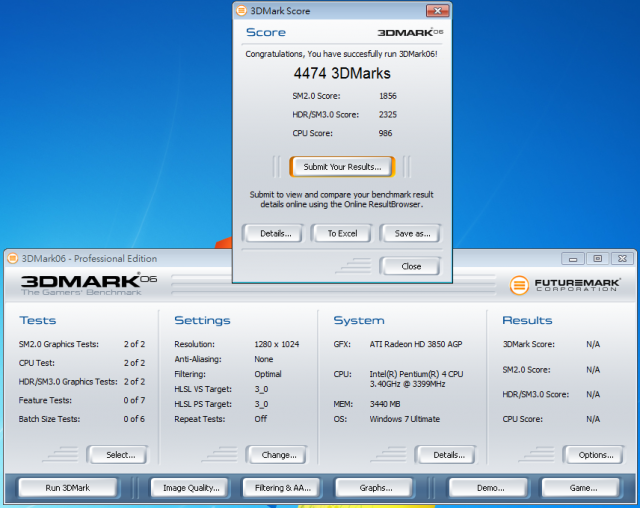Viewport: 640px width, 508px height.
Task: Click MEM value 3440 MB
Action: coord(384,404)
